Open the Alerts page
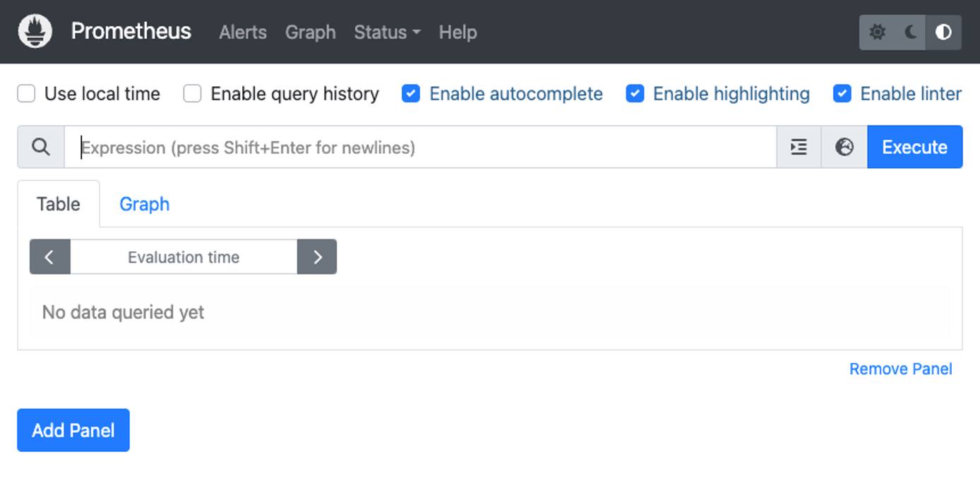This screenshot has width=980, height=478. pyautogui.click(x=242, y=32)
